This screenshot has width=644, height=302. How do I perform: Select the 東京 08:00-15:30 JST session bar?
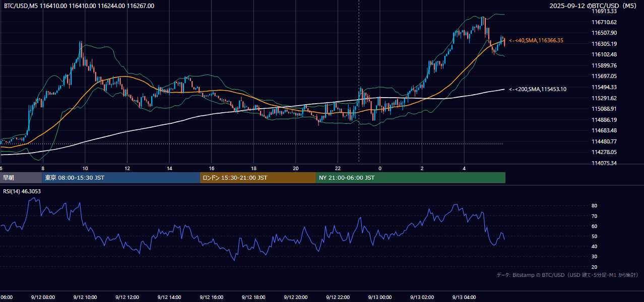coord(121,178)
